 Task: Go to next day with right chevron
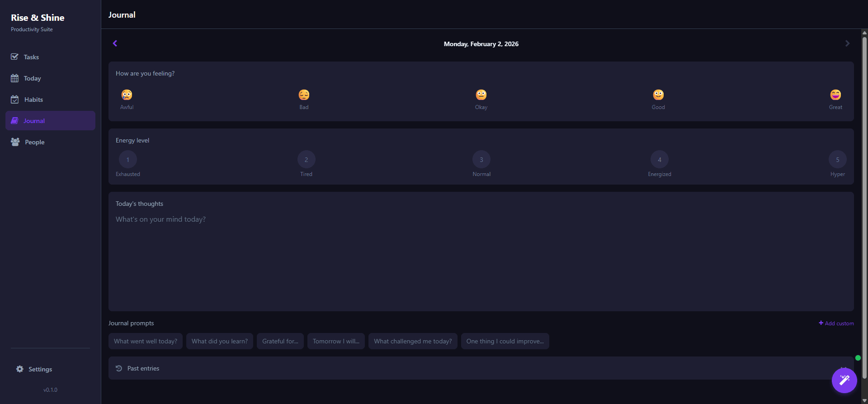(847, 43)
